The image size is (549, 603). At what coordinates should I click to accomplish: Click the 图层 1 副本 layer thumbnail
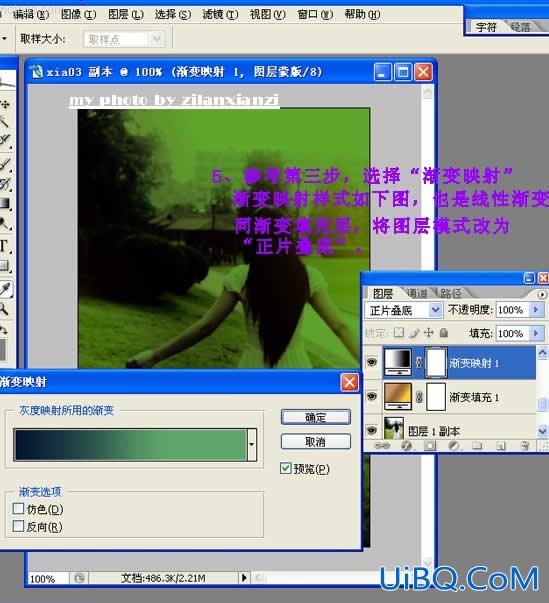coord(394,428)
